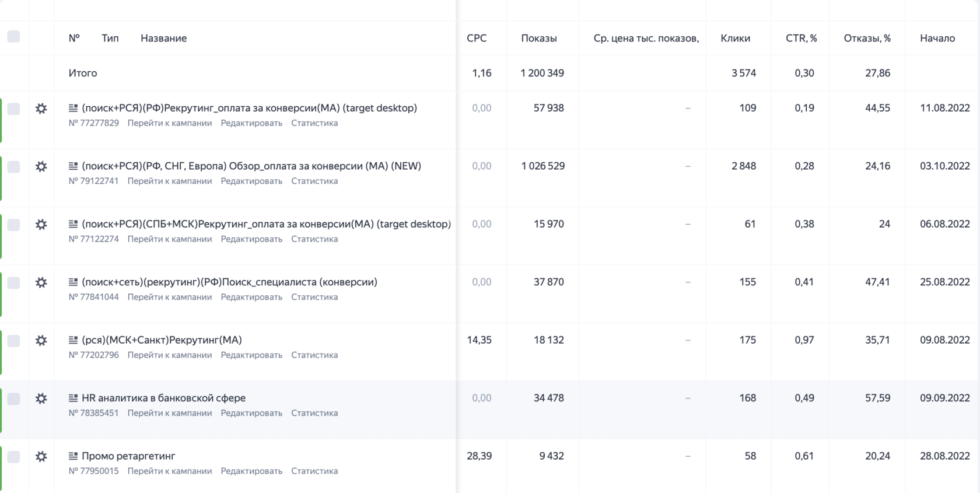Tick checkbox for Промо ретаргетинг row
This screenshot has height=493, width=980.
13,456
